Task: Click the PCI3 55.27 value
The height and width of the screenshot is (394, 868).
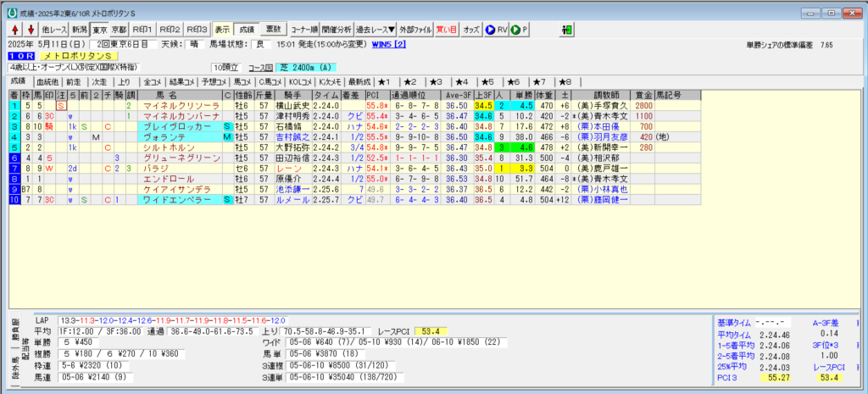Action: [x=775, y=378]
